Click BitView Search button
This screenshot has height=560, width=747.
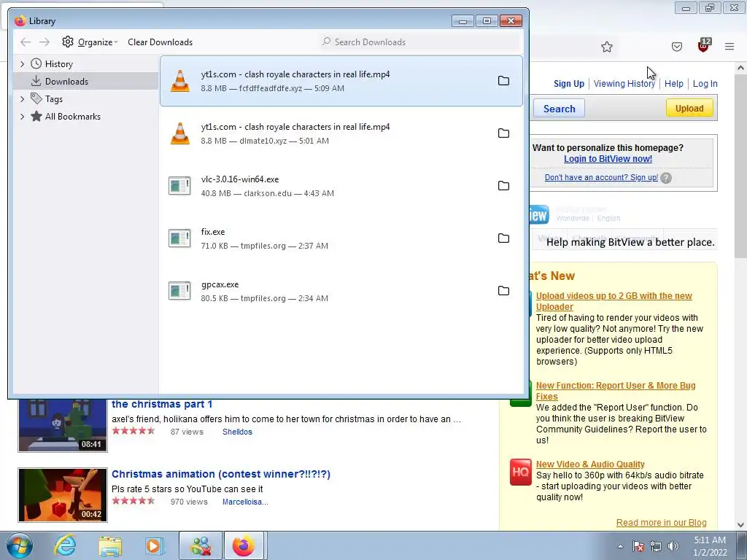(x=559, y=109)
